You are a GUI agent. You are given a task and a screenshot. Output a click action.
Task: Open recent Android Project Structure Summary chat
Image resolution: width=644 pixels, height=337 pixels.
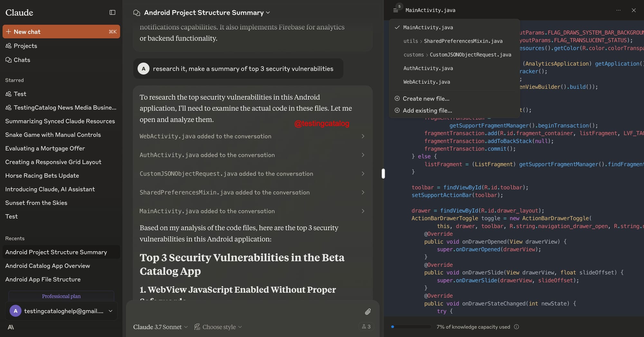tap(61, 252)
